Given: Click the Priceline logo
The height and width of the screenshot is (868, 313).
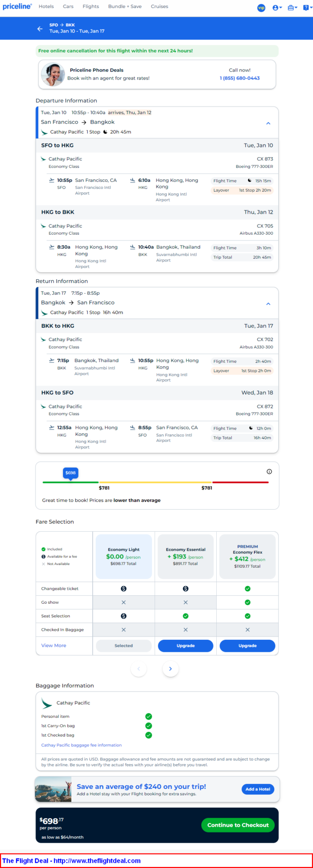Looking at the screenshot, I should tap(17, 7).
